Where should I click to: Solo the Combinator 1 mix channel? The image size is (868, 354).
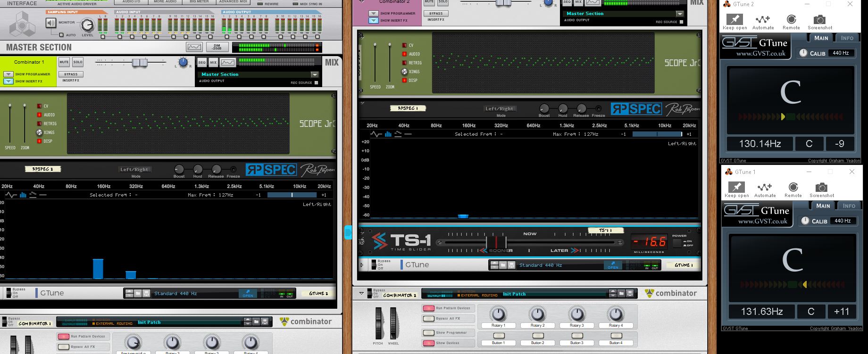click(78, 62)
